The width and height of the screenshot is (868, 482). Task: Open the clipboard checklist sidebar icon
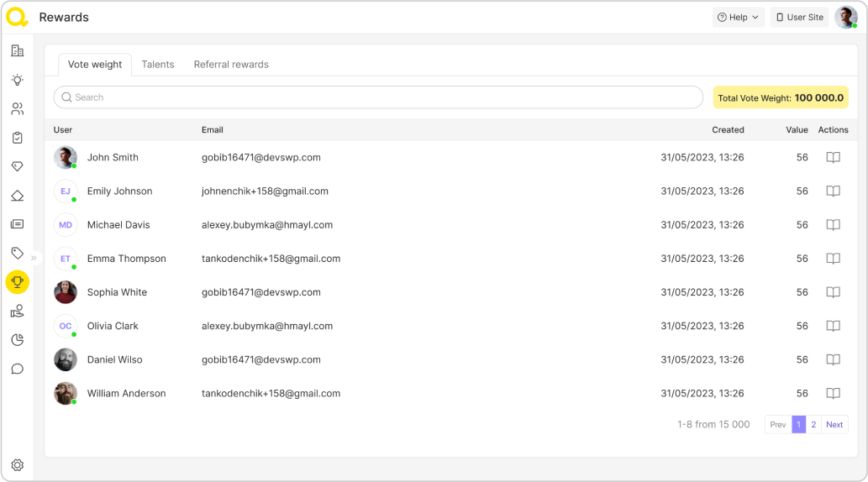pos(17,138)
